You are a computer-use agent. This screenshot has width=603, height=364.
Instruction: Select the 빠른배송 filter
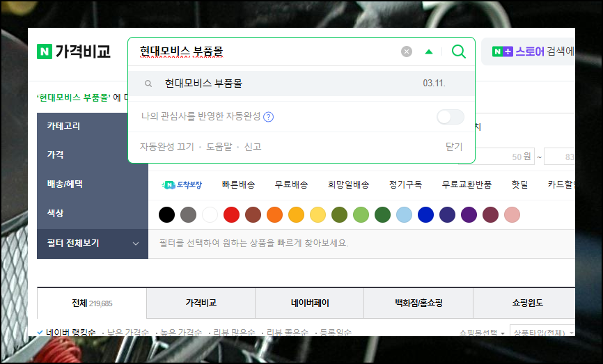click(x=238, y=185)
